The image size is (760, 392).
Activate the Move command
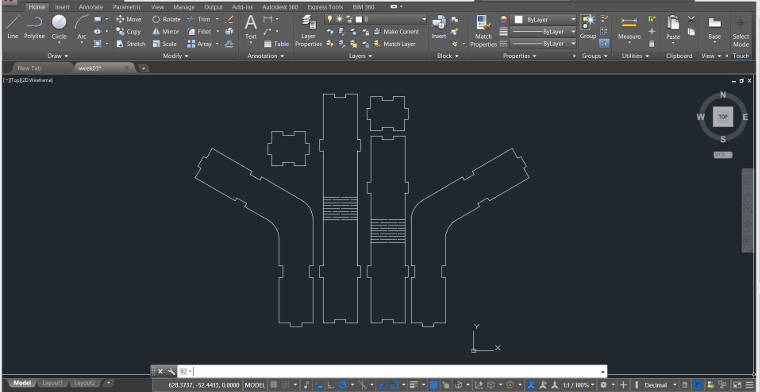[x=129, y=19]
